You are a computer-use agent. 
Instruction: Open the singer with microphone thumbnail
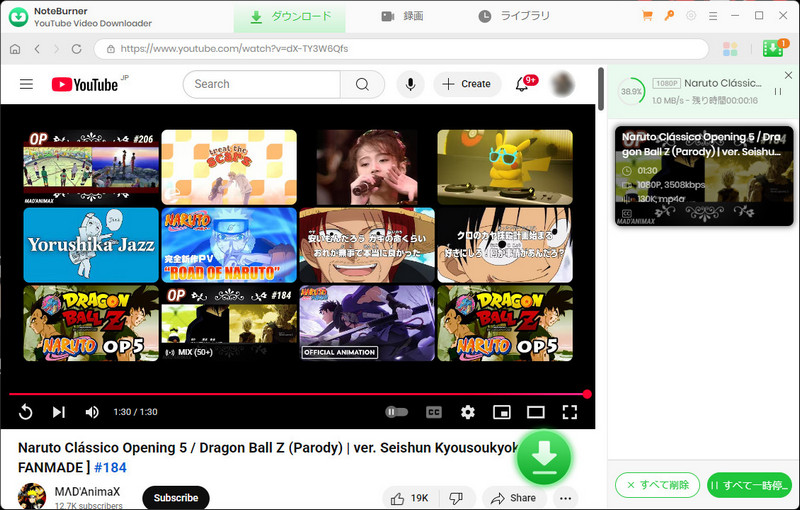click(x=367, y=167)
